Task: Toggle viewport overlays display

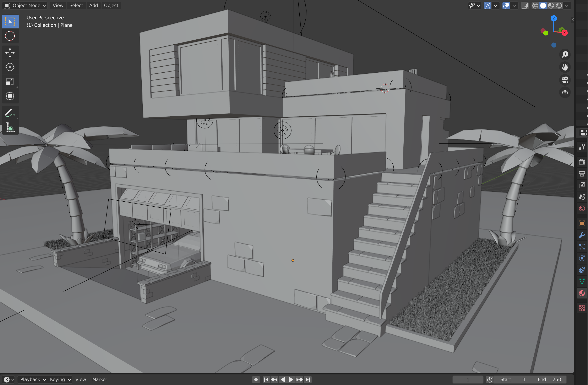Action: pos(506,5)
